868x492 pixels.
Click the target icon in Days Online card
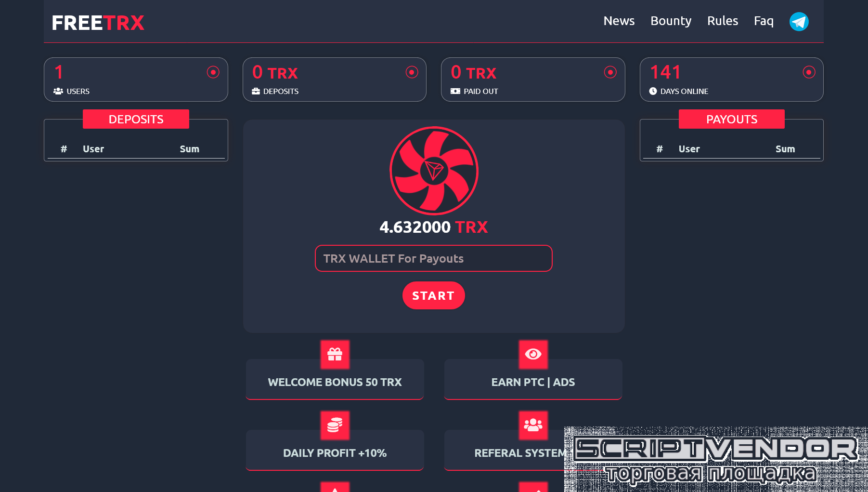click(809, 72)
